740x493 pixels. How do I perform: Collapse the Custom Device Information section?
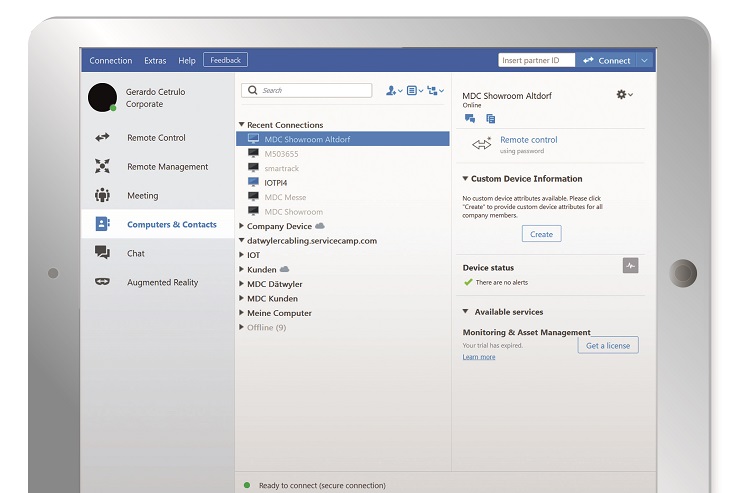click(466, 179)
